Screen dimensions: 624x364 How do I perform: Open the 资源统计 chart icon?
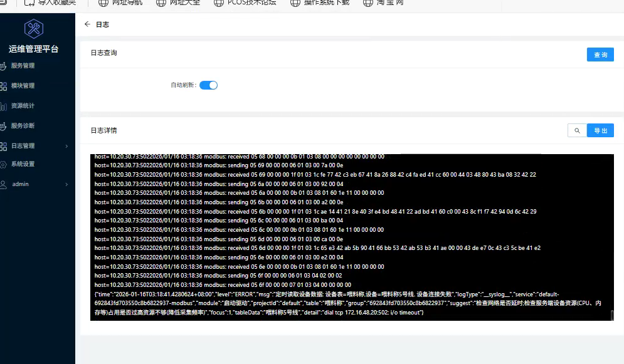3,106
